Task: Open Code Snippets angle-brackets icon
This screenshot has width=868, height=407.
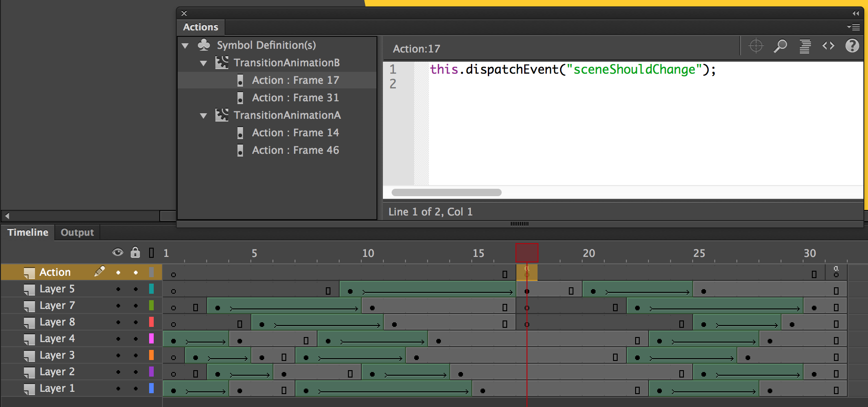Action: [828, 46]
